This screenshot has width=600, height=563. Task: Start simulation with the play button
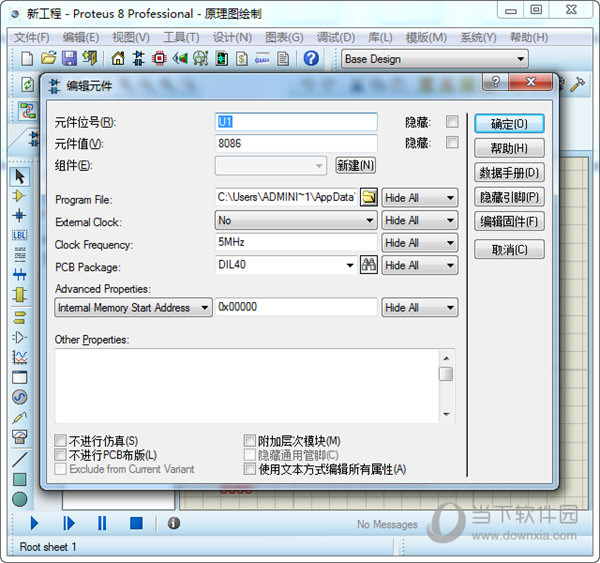[34, 523]
